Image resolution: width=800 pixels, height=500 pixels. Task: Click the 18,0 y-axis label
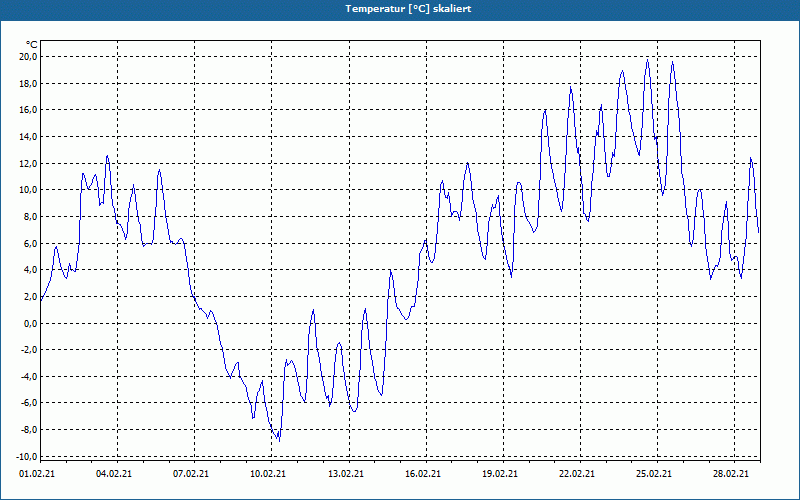tap(28, 83)
